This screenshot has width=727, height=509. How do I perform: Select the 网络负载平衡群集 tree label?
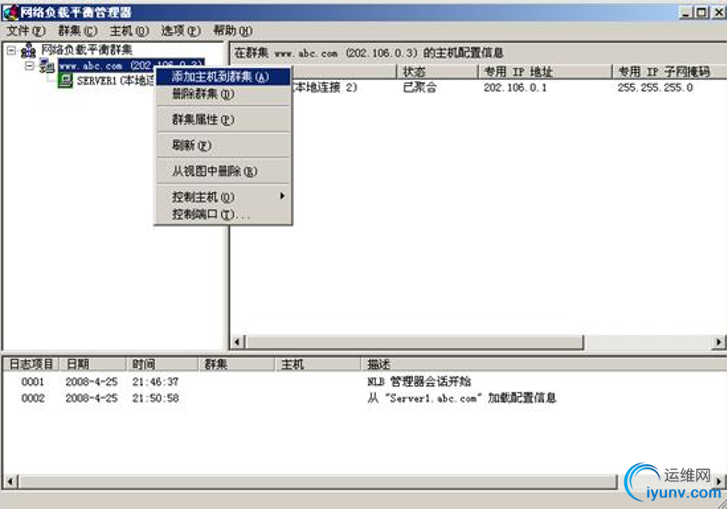tap(87, 50)
